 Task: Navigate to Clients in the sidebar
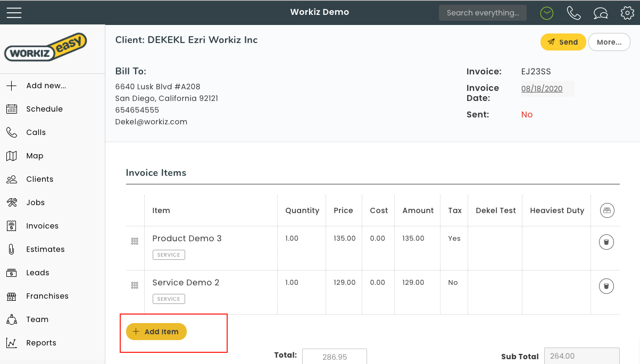[39, 179]
